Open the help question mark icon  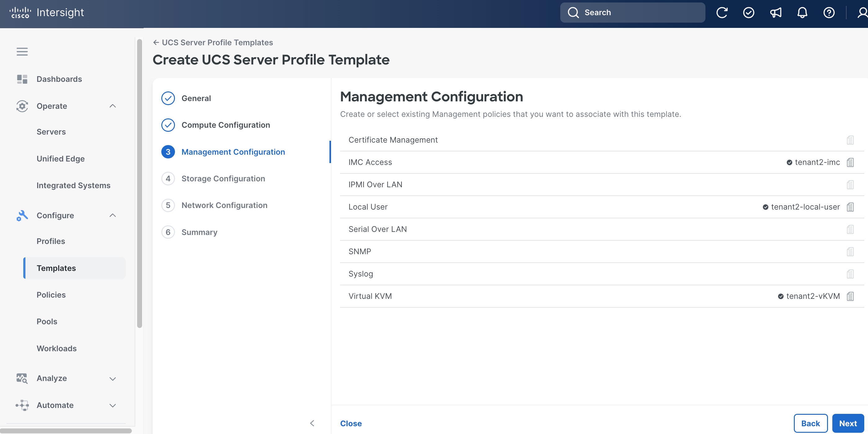829,12
